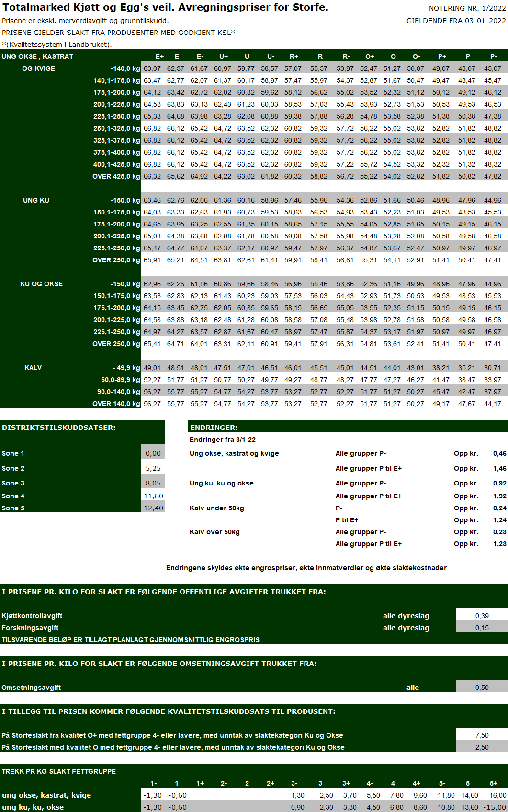
Task: Click the Kjøttkontrollavgift value "0,39"
Action: pos(482,616)
